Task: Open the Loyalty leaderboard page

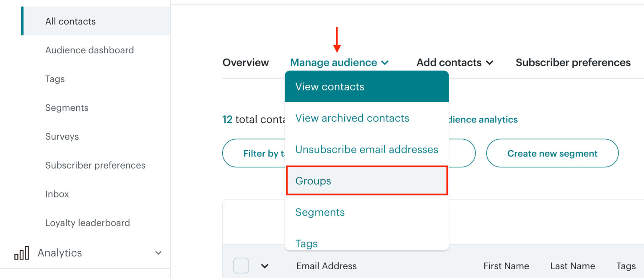Action: tap(87, 223)
